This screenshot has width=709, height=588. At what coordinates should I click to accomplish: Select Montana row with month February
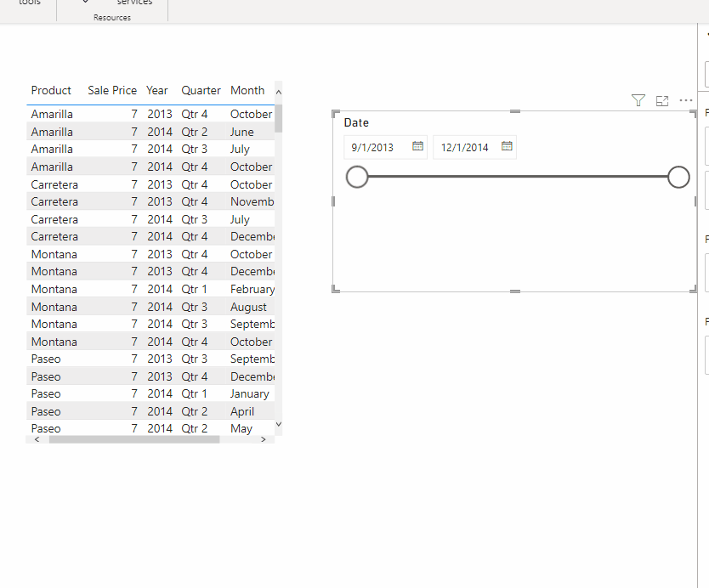click(150, 289)
